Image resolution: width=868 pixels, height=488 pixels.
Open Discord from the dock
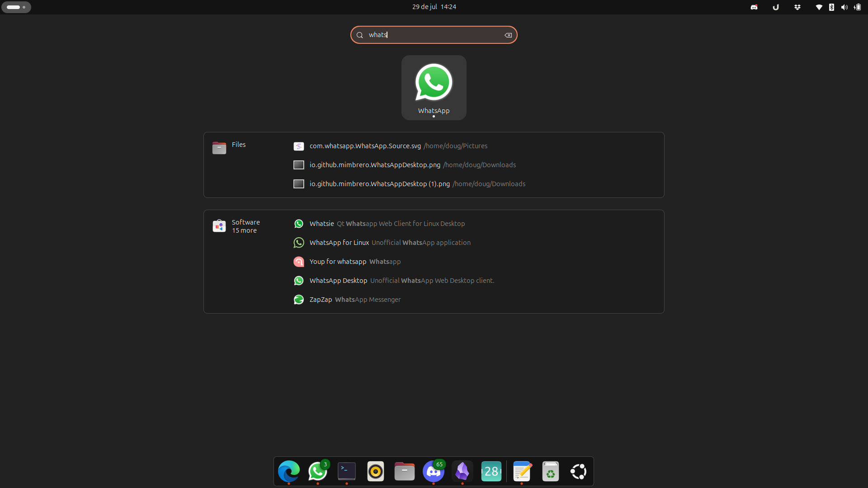(x=434, y=472)
